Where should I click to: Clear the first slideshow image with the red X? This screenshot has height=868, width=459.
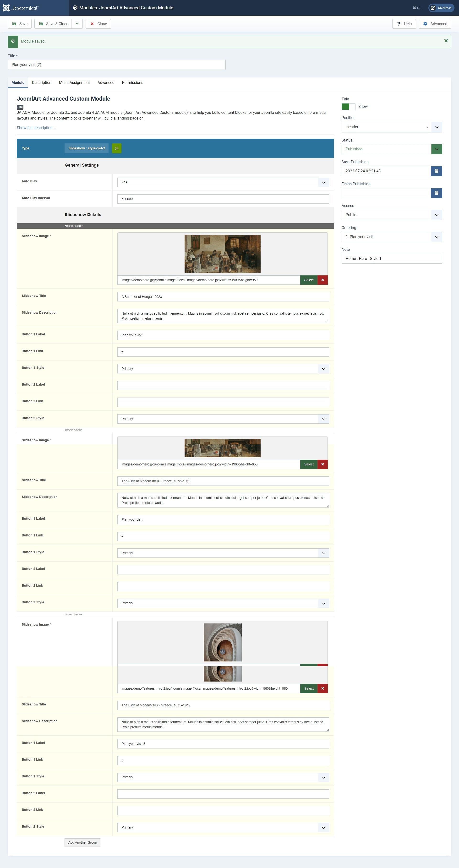[x=322, y=280]
